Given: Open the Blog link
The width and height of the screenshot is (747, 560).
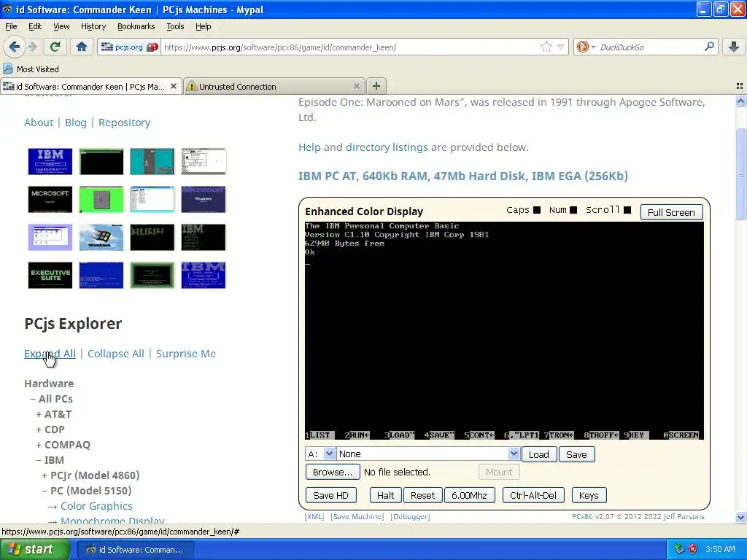Looking at the screenshot, I should [76, 122].
